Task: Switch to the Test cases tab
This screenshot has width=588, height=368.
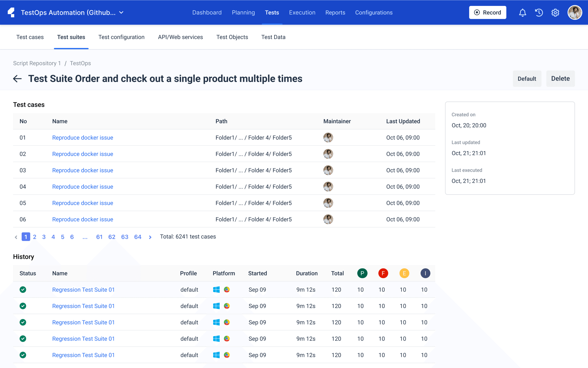Action: click(30, 37)
